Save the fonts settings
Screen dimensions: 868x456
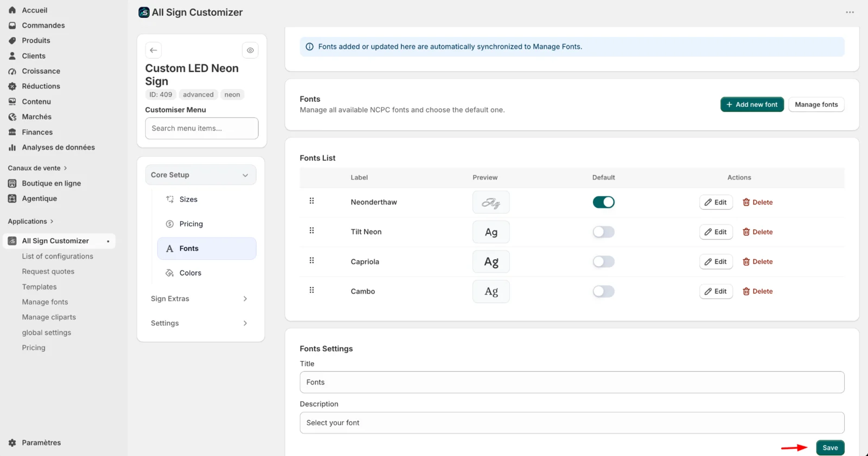click(x=830, y=448)
